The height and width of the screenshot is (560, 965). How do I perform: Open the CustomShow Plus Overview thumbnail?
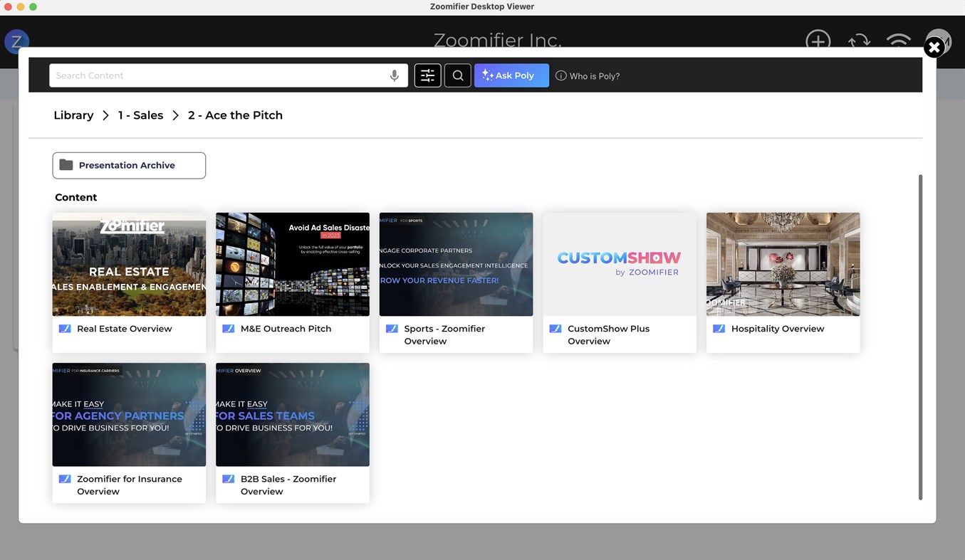[619, 264]
